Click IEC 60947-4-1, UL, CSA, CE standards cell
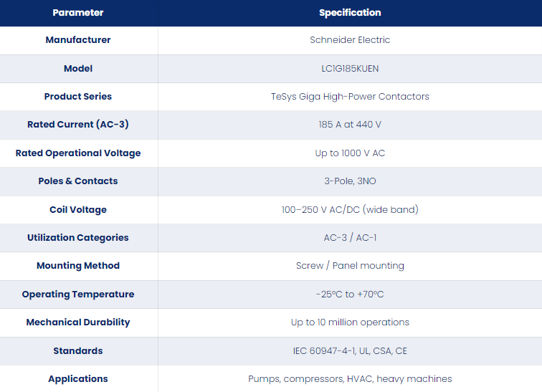542x392 pixels. (350, 351)
